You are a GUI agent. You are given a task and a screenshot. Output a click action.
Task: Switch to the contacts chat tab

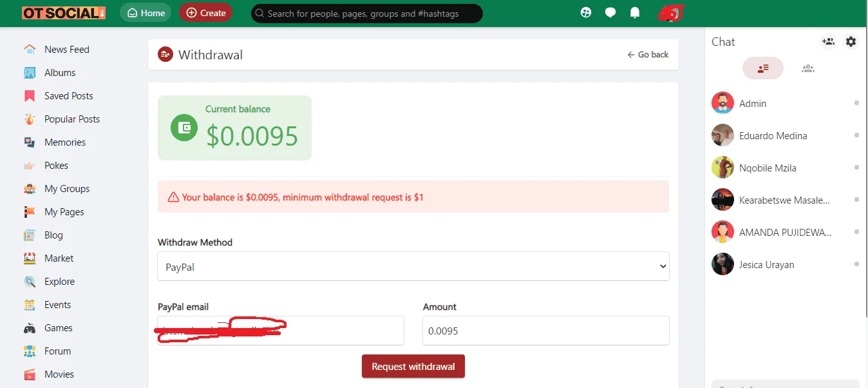click(763, 68)
